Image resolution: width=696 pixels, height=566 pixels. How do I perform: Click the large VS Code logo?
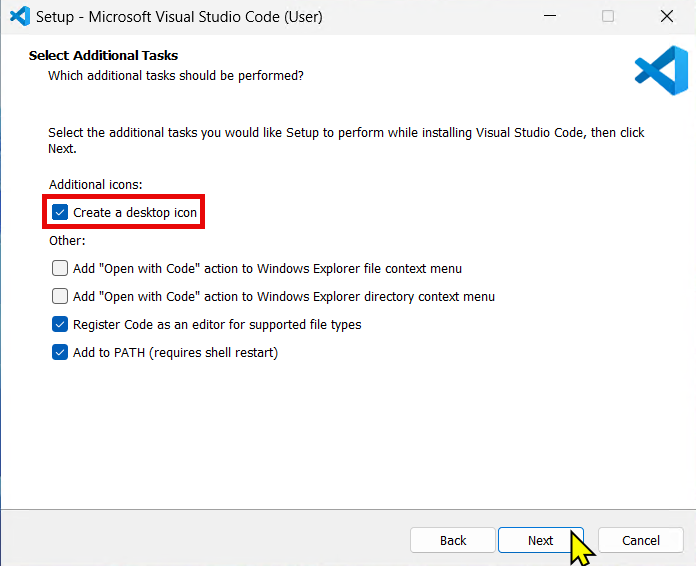click(x=661, y=70)
